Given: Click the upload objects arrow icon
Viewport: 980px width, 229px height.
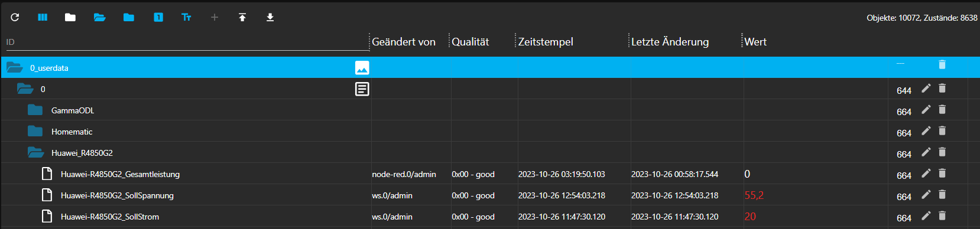Looking at the screenshot, I should point(242,17).
